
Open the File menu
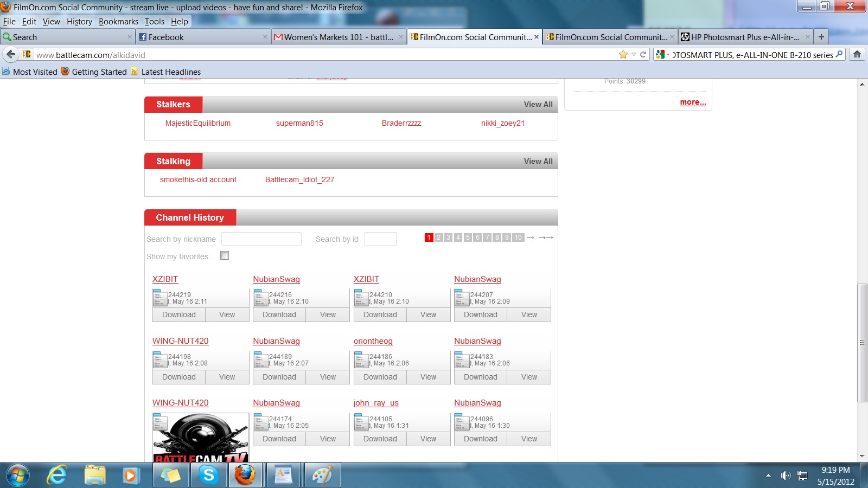tap(9, 22)
